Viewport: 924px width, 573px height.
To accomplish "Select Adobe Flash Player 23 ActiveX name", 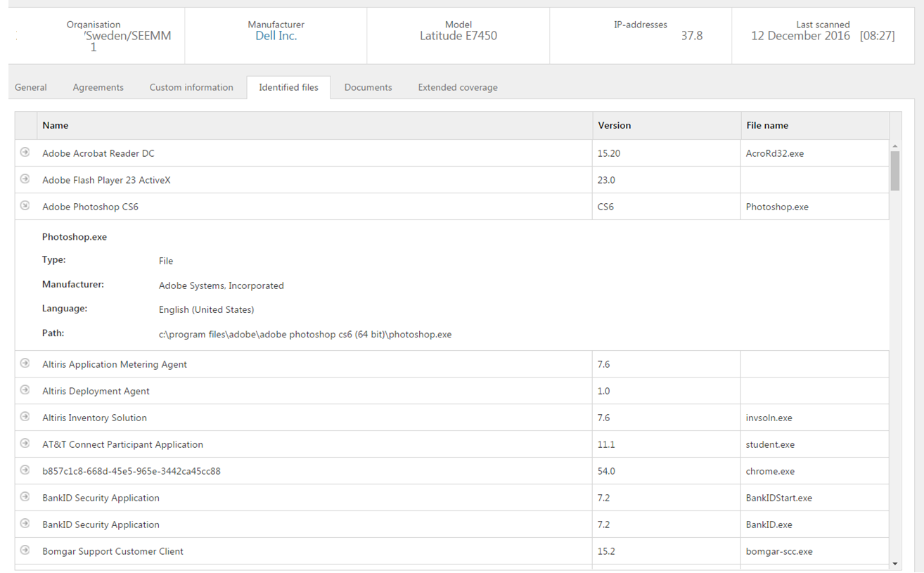I will 106,180.
